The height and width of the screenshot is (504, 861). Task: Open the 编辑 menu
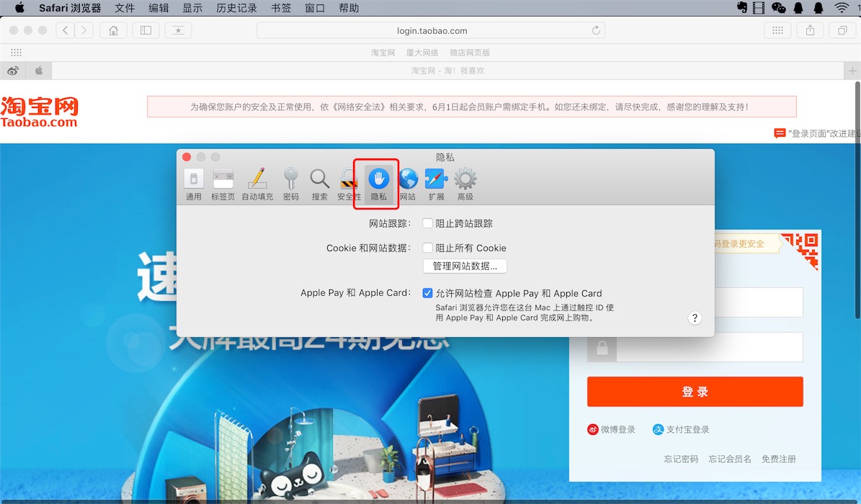coord(159,8)
